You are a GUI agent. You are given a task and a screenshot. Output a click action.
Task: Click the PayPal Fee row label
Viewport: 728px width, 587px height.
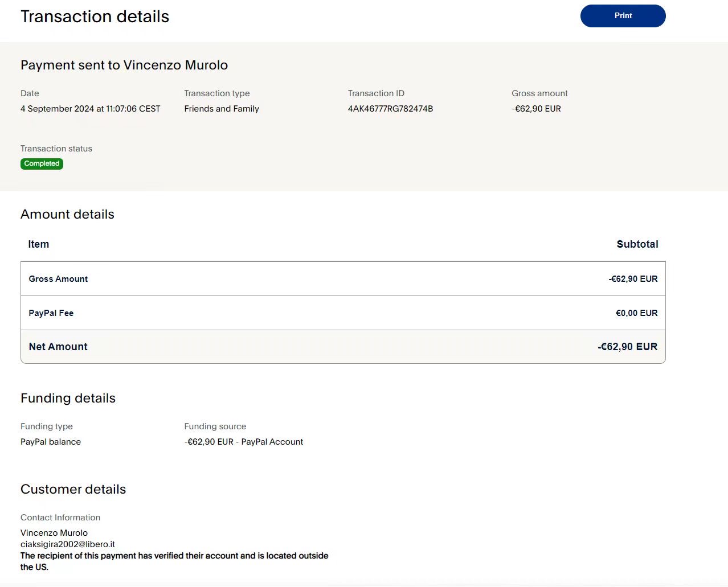(51, 313)
